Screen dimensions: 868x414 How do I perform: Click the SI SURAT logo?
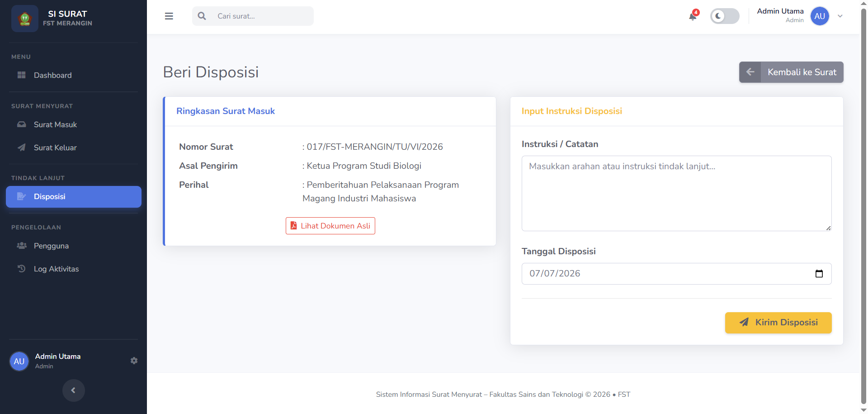(x=25, y=19)
